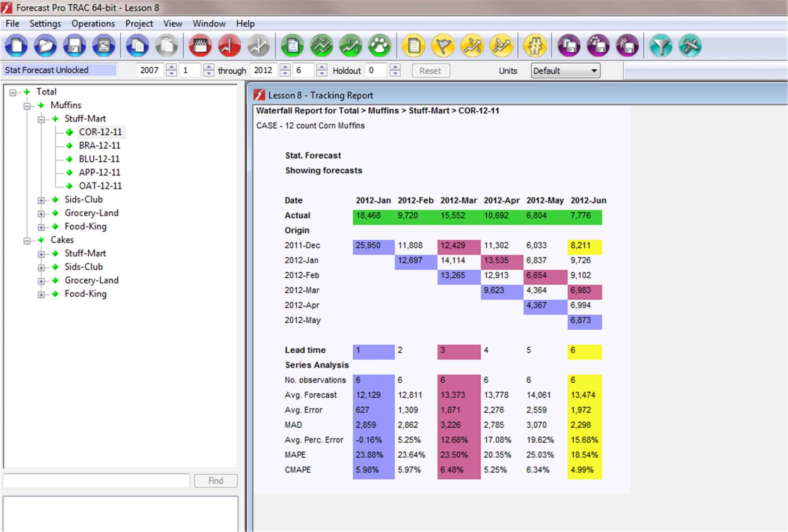Viewport: 788px width, 532px height.
Task: Expand Food-King under Muffins
Action: pos(41,227)
